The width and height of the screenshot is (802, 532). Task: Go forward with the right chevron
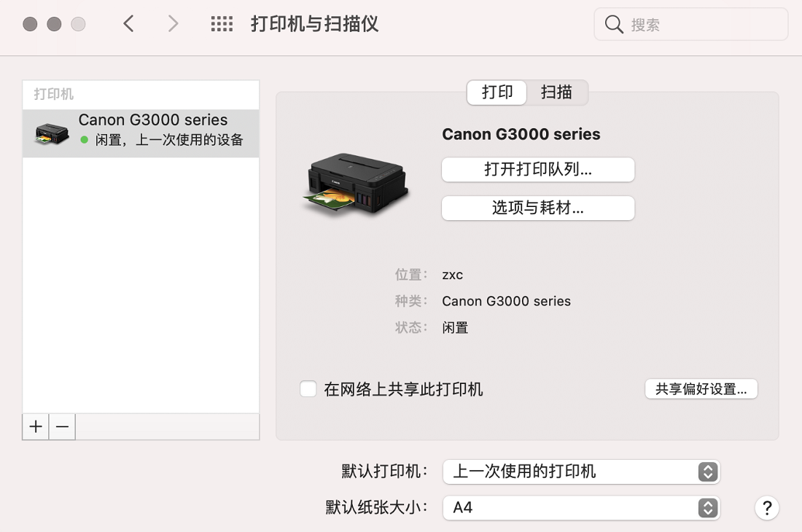[x=174, y=23]
